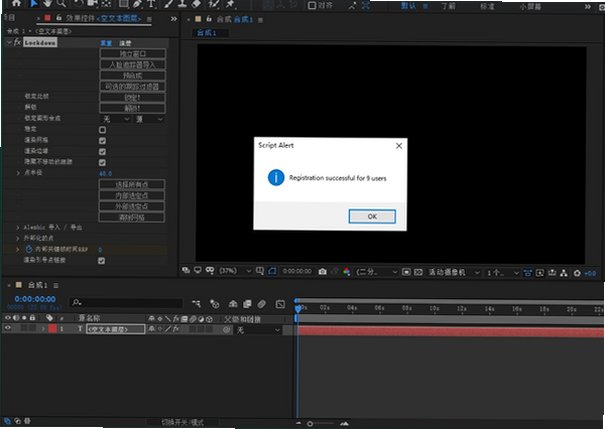This screenshot has height=429, width=605.
Task: Click the colored show-channel icon below viewer
Action: 346,272
